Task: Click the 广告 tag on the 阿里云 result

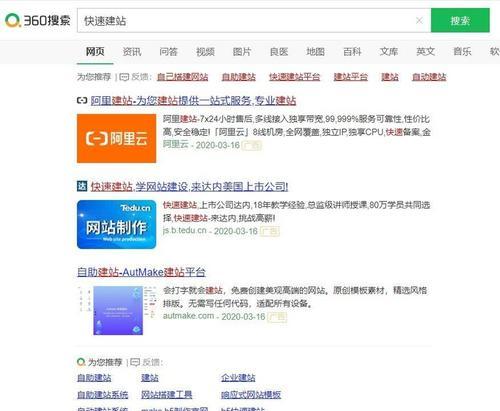Action: 252,146
